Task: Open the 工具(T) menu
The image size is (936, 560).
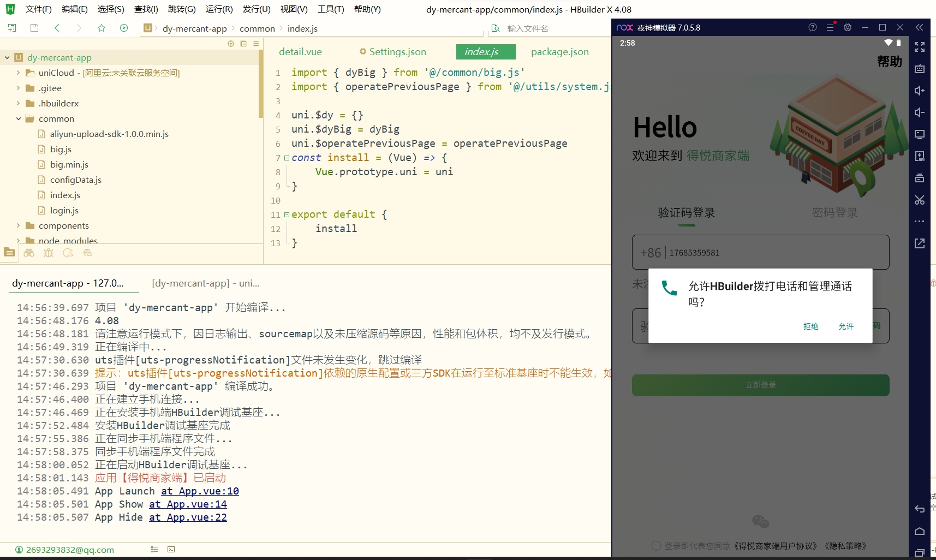Action: point(331,9)
